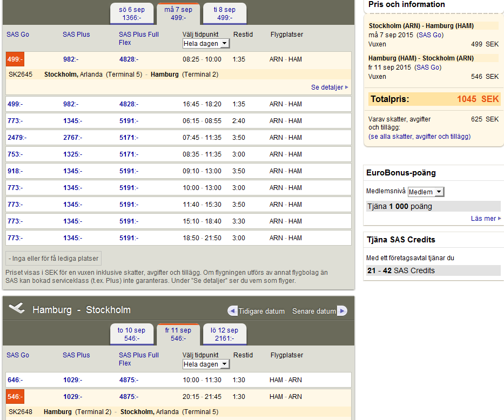504x420 pixels.
Task: Select the sö 6 sep 1366:- tab
Action: [x=132, y=13]
